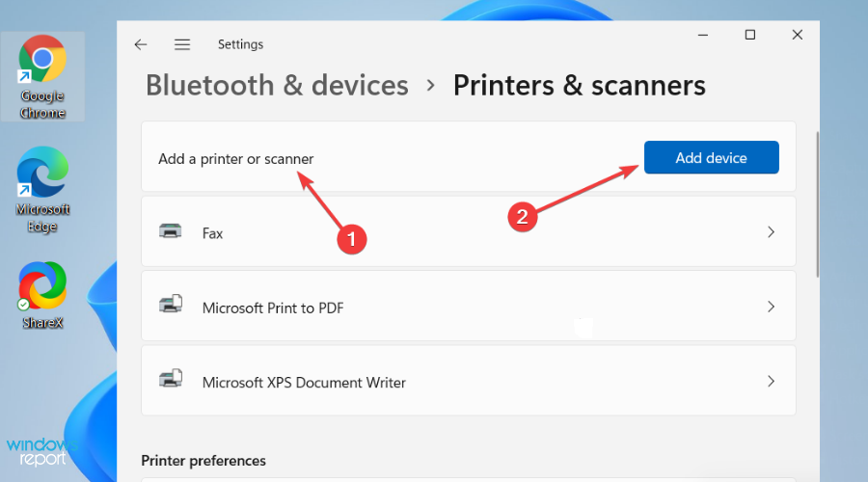Click the Fax printer icon
This screenshot has width=868, height=482.
coord(171,231)
